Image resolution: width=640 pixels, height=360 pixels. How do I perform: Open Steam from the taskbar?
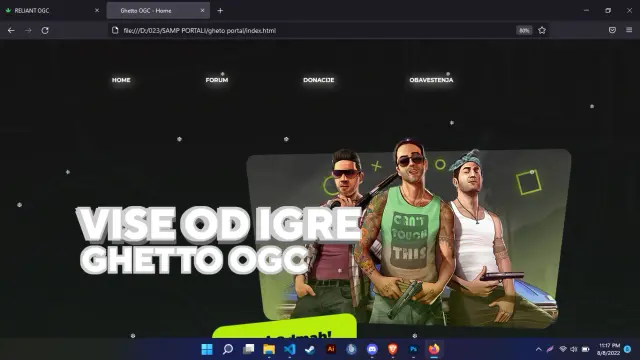pos(310,349)
